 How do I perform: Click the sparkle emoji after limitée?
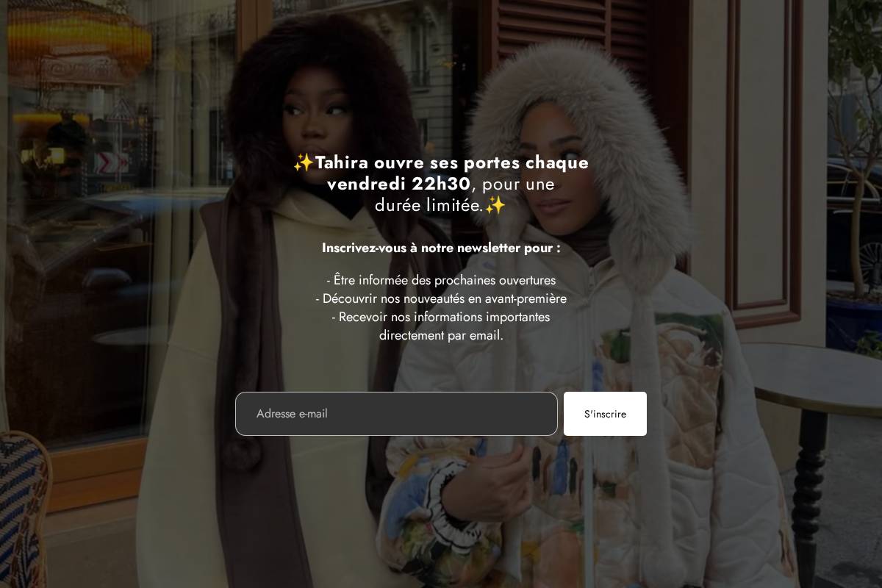point(495,205)
